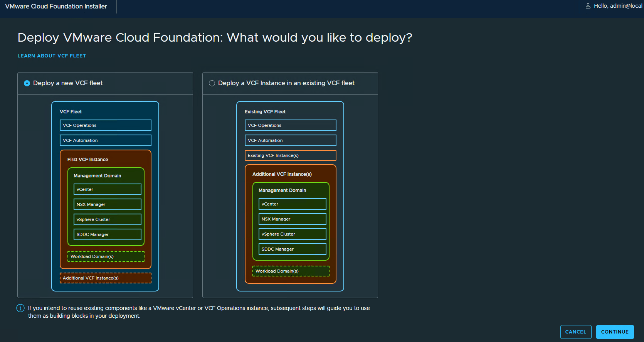Click Workload Domain(s) box under First VCF Instance
This screenshot has height=342, width=644.
(106, 256)
